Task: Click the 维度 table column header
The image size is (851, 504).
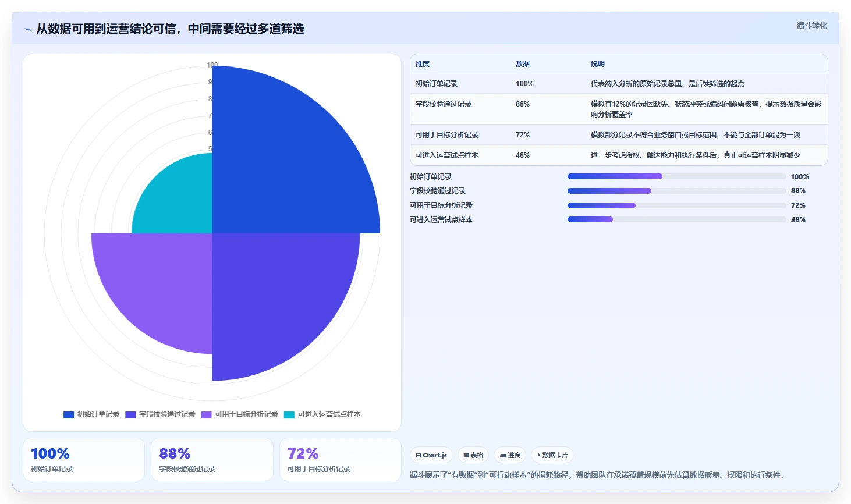Action: (423, 64)
